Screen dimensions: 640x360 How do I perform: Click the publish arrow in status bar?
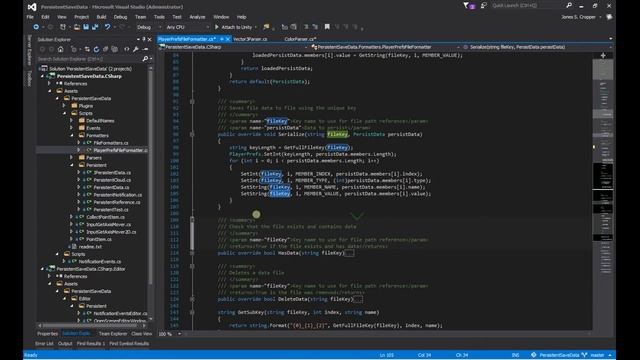(610, 355)
